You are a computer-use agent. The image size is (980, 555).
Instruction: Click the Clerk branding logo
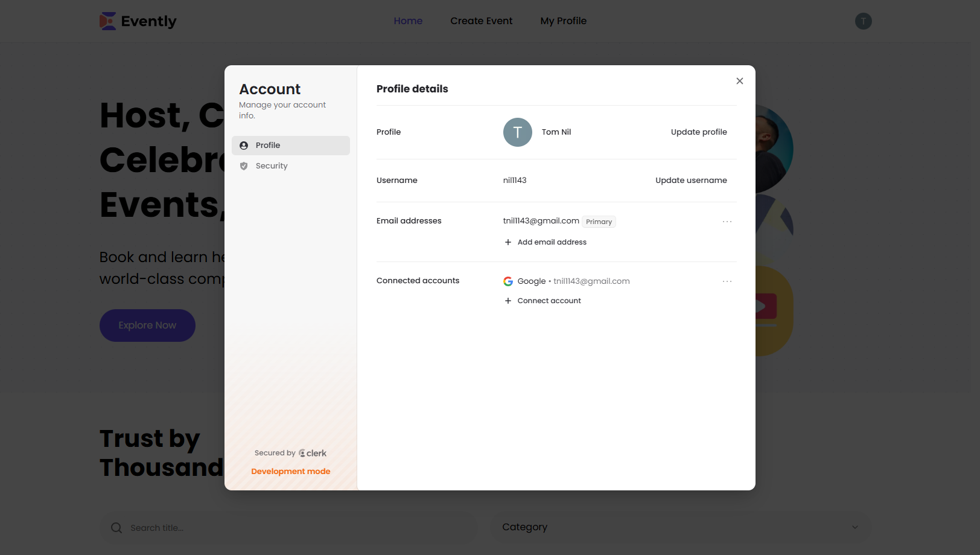(313, 453)
